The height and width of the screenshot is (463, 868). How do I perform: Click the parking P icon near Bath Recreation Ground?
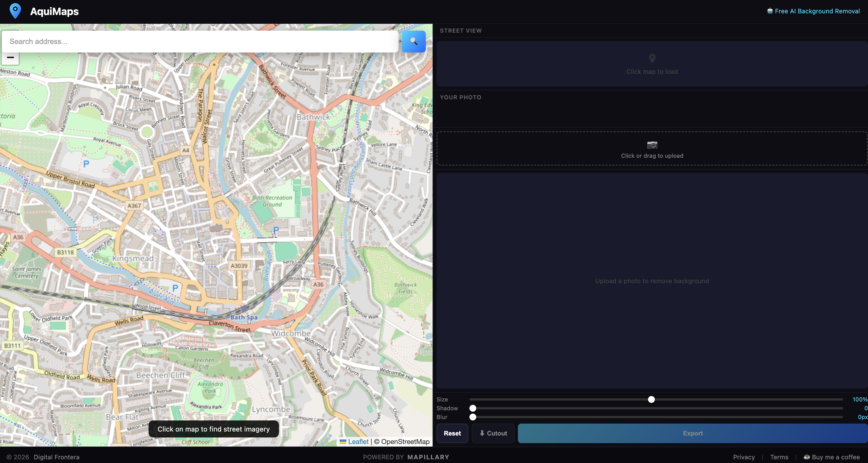(276, 230)
